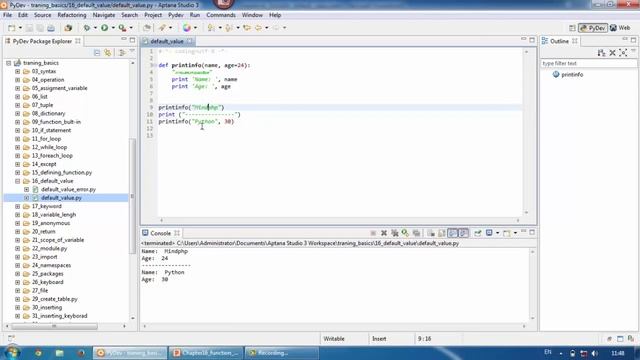
Task: Click Remove Launch X icon in Console
Action: 384,233
